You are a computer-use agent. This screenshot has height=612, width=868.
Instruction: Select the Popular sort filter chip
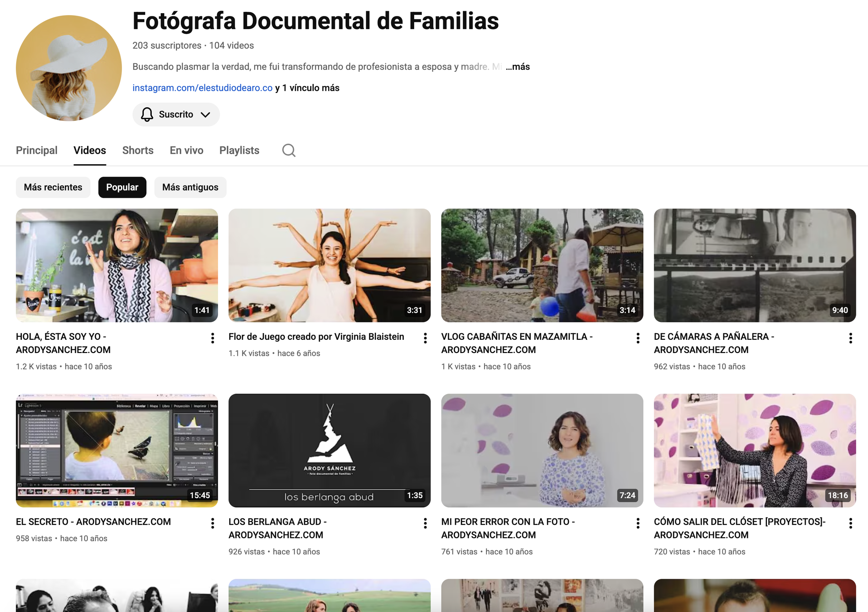click(x=122, y=187)
